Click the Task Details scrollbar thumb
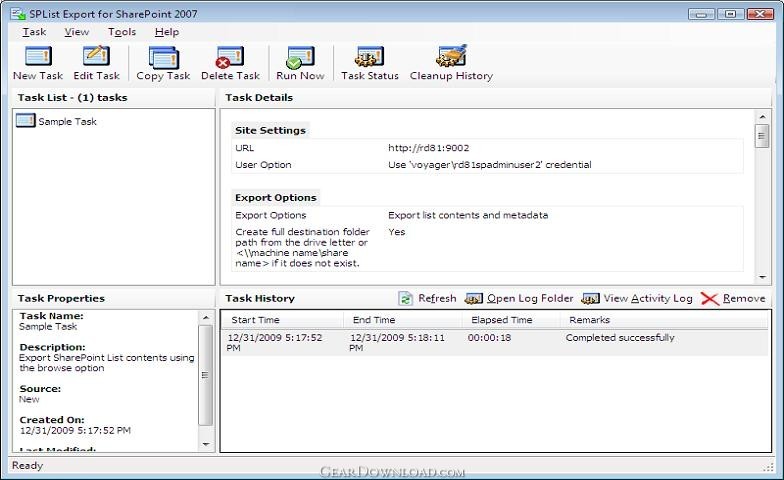Screen dimensions: 784x480 tap(762, 136)
